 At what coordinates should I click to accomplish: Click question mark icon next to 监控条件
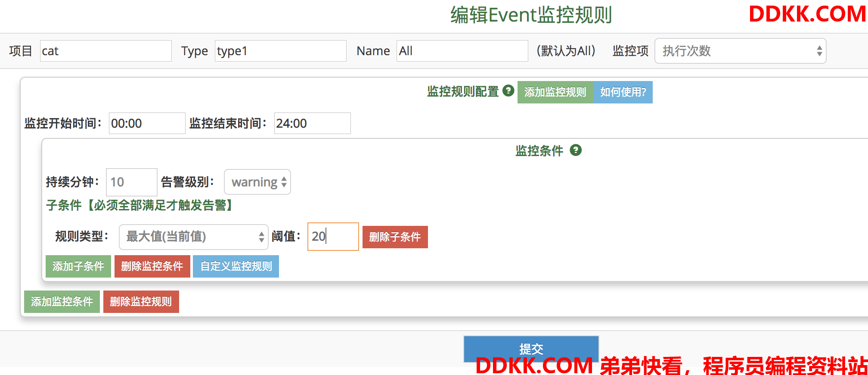pyautogui.click(x=576, y=150)
